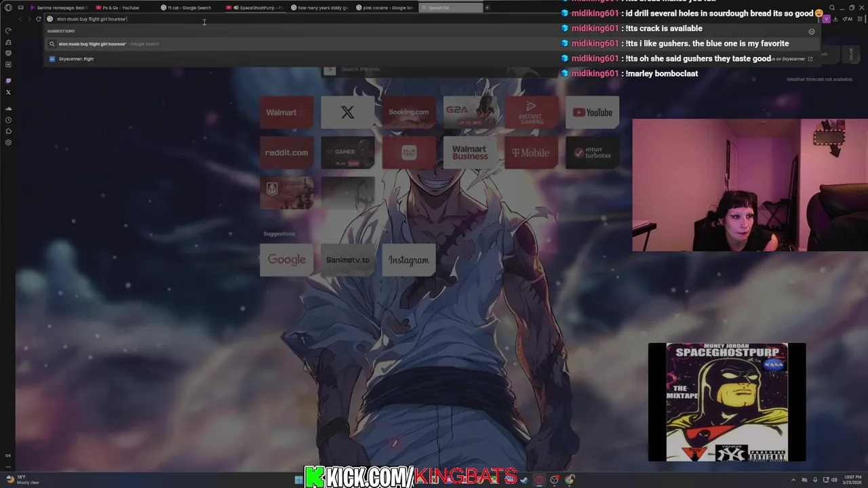Open the Opera GX main menu logo

[8, 7]
